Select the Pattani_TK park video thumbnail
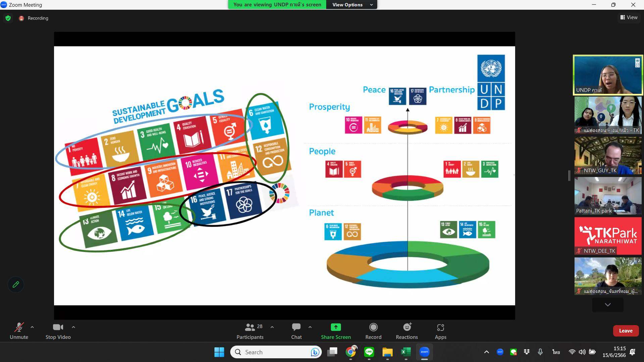The image size is (644, 362). click(608, 196)
